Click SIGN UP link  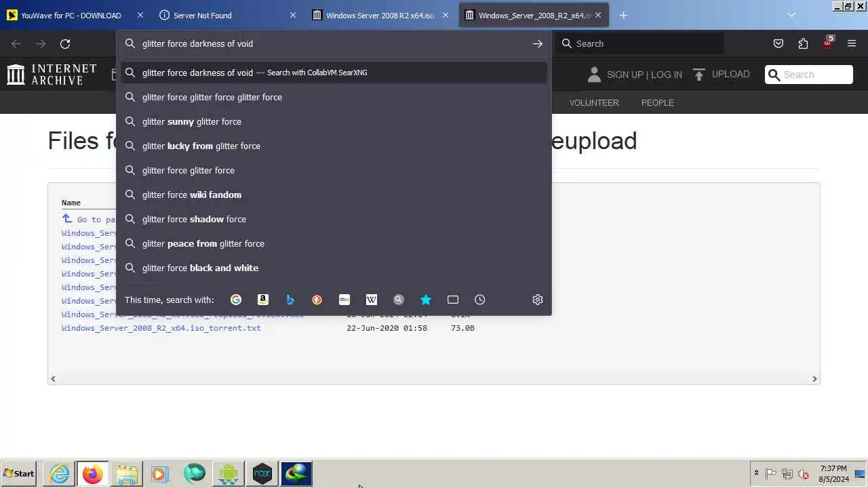(625, 75)
